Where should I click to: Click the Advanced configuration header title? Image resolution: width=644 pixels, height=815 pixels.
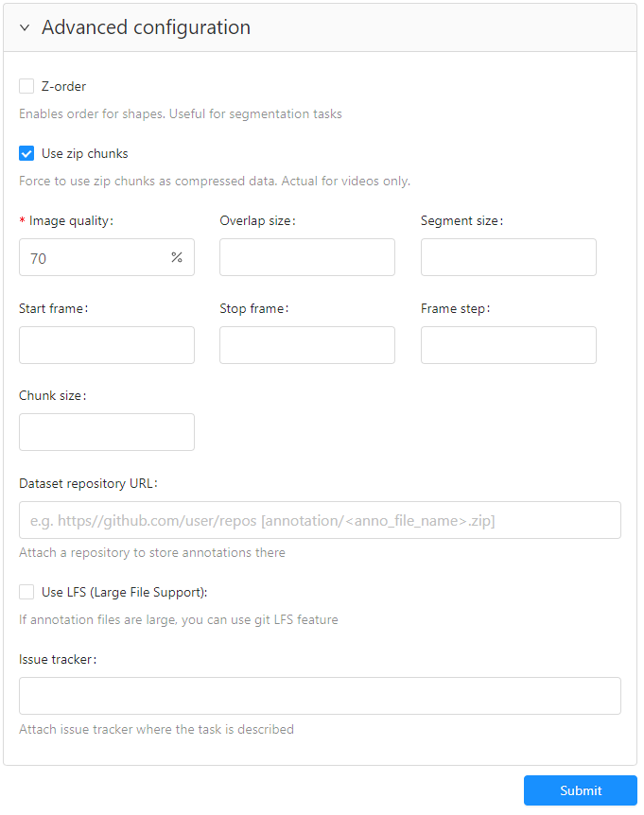pyautogui.click(x=146, y=27)
